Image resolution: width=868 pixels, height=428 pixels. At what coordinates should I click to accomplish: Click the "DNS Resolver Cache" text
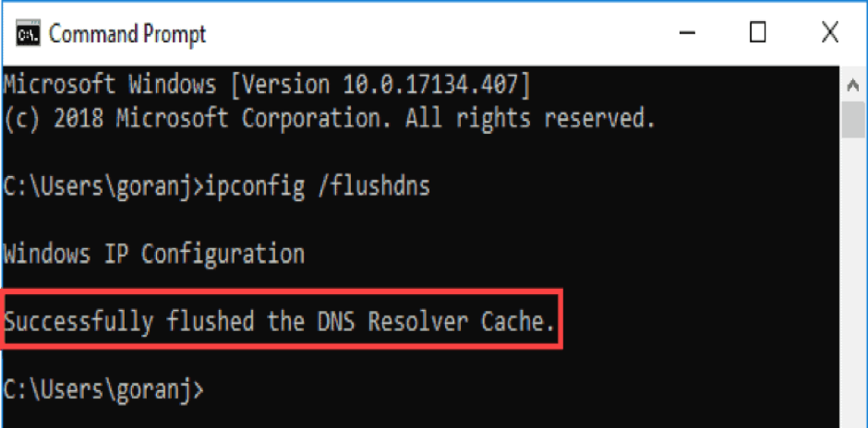(x=433, y=322)
